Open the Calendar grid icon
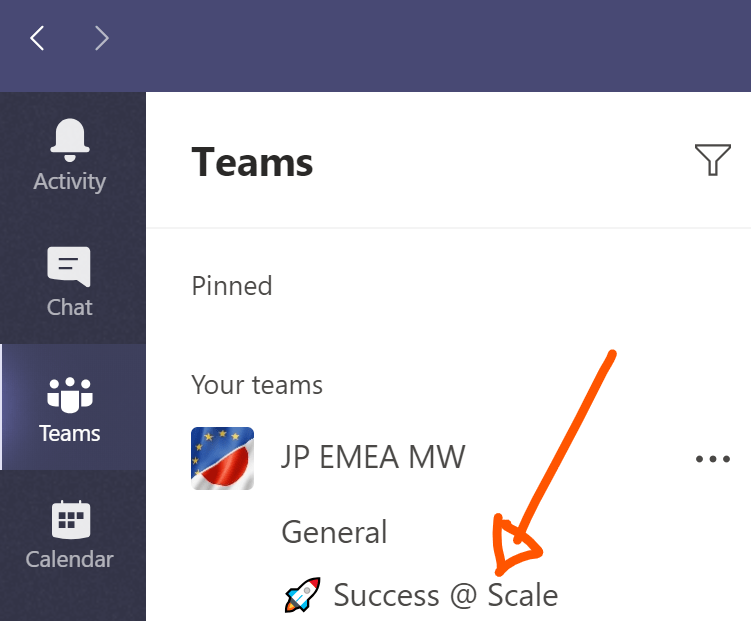 69,519
